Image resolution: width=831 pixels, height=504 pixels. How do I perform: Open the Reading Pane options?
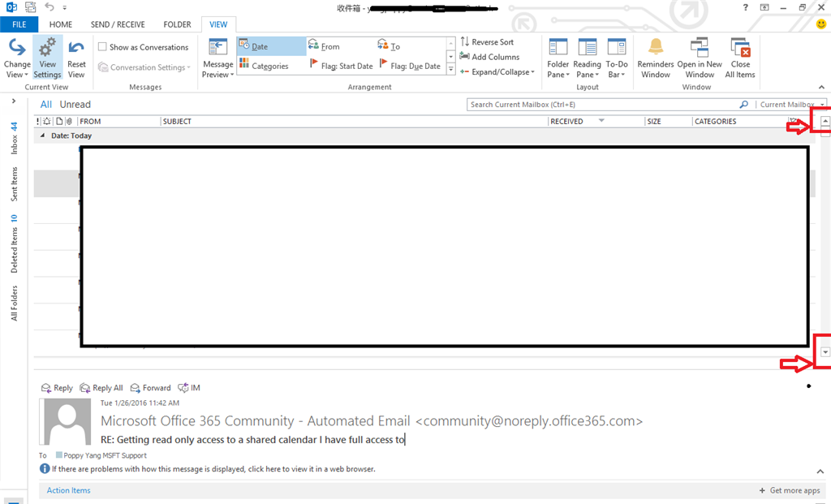pos(588,58)
